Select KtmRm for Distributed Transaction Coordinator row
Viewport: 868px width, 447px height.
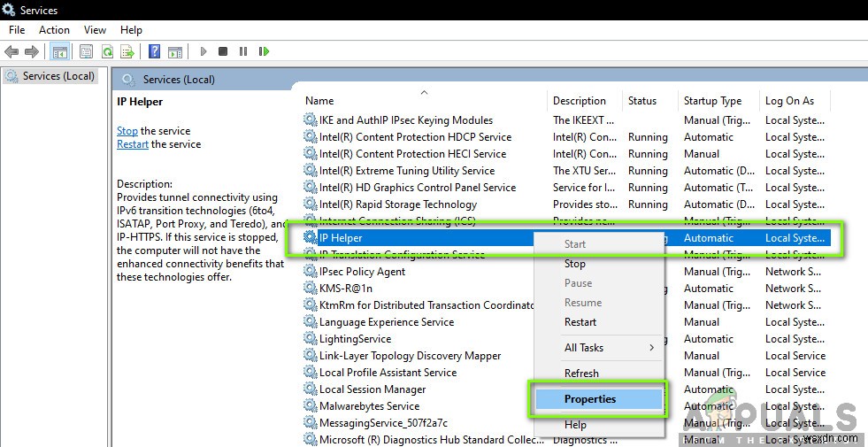point(426,305)
